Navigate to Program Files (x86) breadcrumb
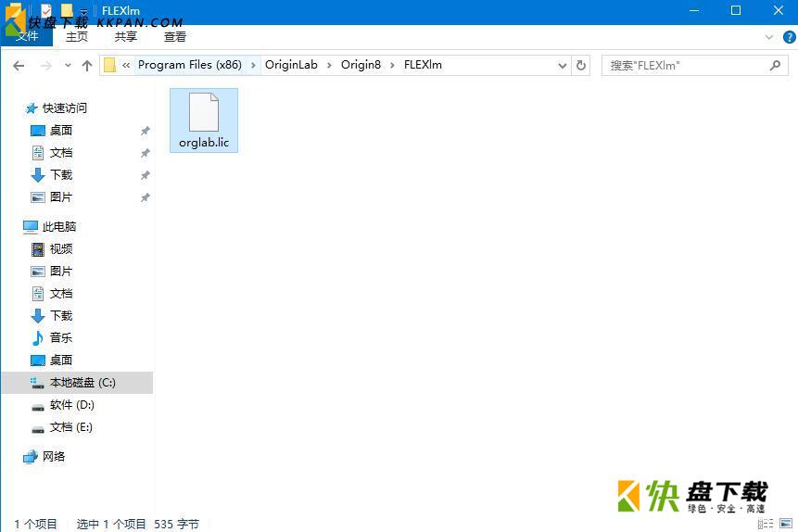The height and width of the screenshot is (532, 798). (x=190, y=65)
